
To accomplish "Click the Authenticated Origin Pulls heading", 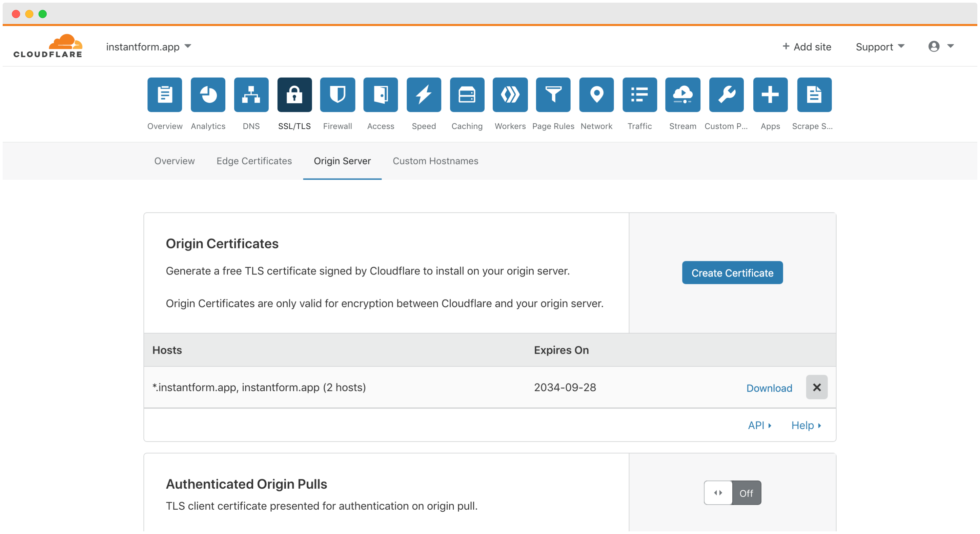I will point(247,484).
